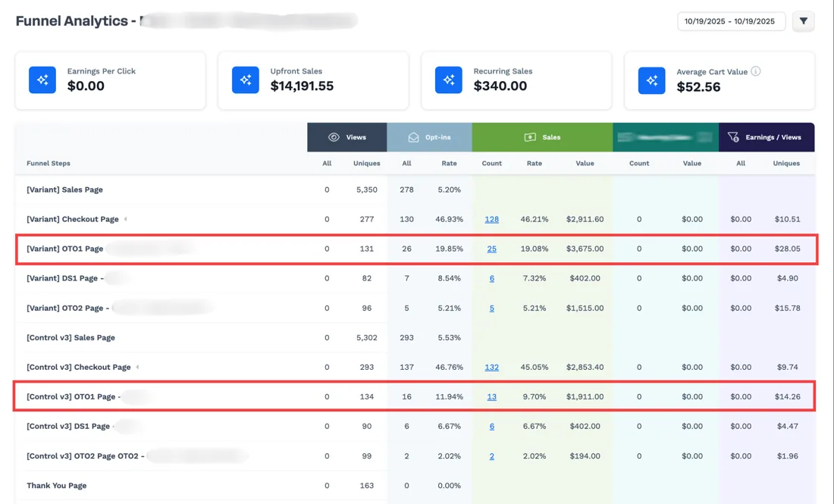Image resolution: width=834 pixels, height=504 pixels.
Task: Click the 5,302 uniques value for Control Sales
Action: (366, 337)
